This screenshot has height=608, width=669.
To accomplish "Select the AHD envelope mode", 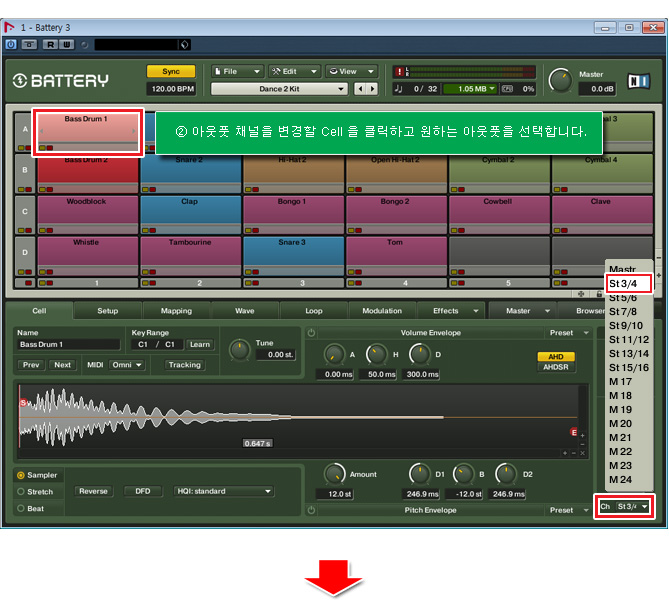I will (556, 357).
